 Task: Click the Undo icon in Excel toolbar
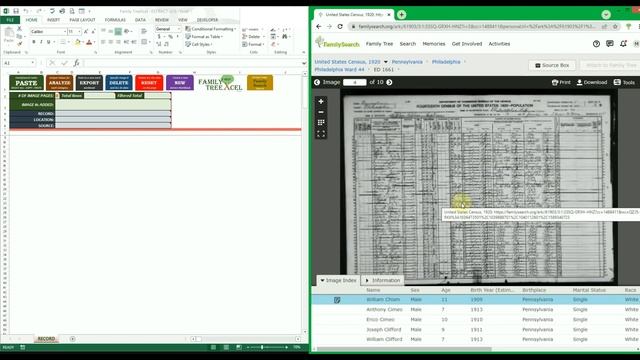pyautogui.click(x=26, y=11)
